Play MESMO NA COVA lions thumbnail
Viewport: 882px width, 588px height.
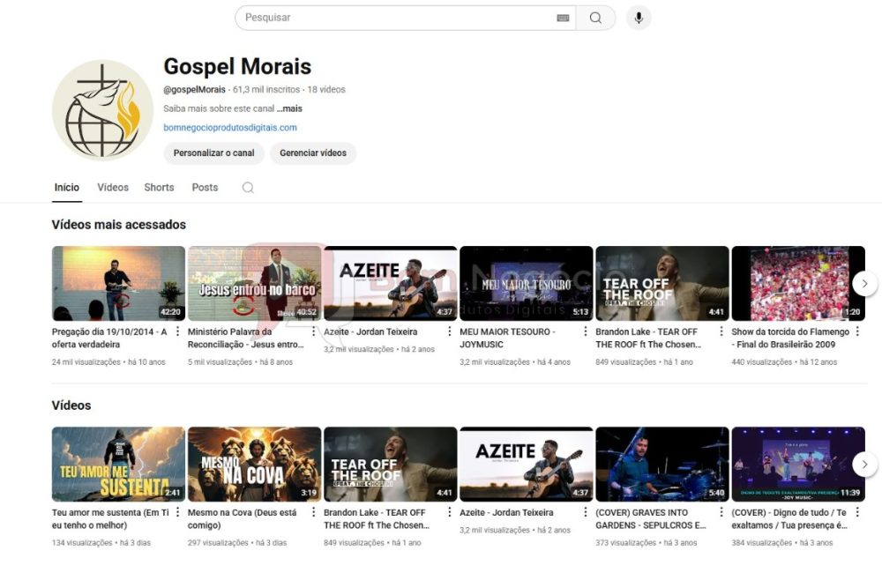(254, 465)
